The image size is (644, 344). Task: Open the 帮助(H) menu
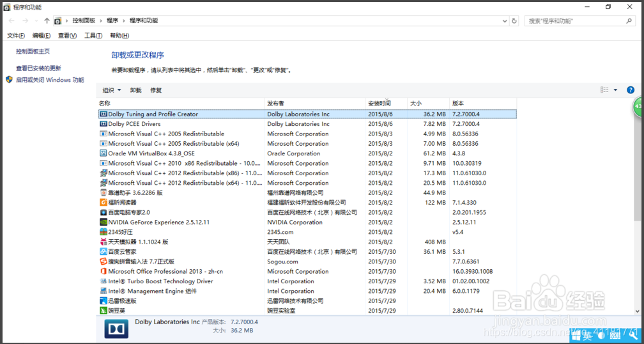[x=119, y=36]
